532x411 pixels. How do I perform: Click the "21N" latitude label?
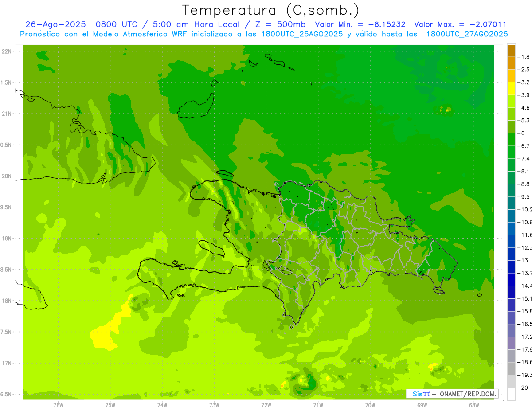[7, 114]
